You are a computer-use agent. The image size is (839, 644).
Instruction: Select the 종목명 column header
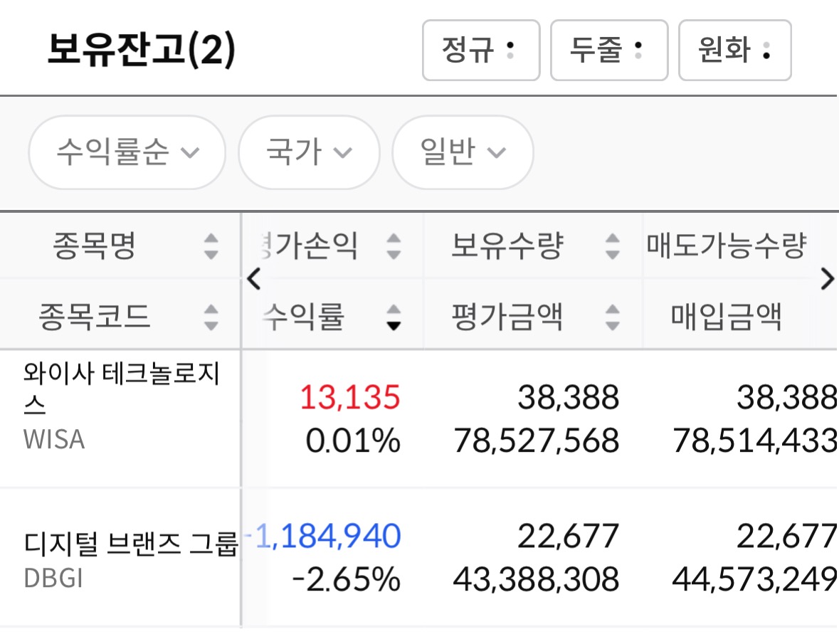click(94, 246)
